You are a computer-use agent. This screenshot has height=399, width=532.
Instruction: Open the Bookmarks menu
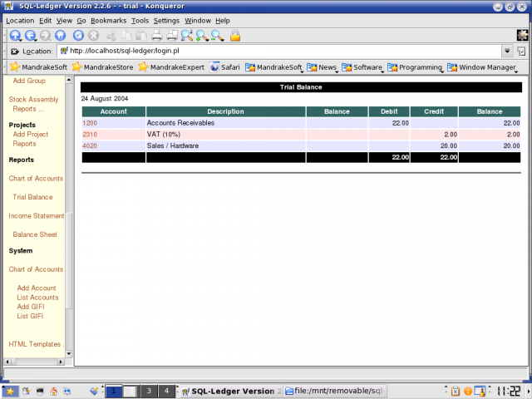coord(107,20)
